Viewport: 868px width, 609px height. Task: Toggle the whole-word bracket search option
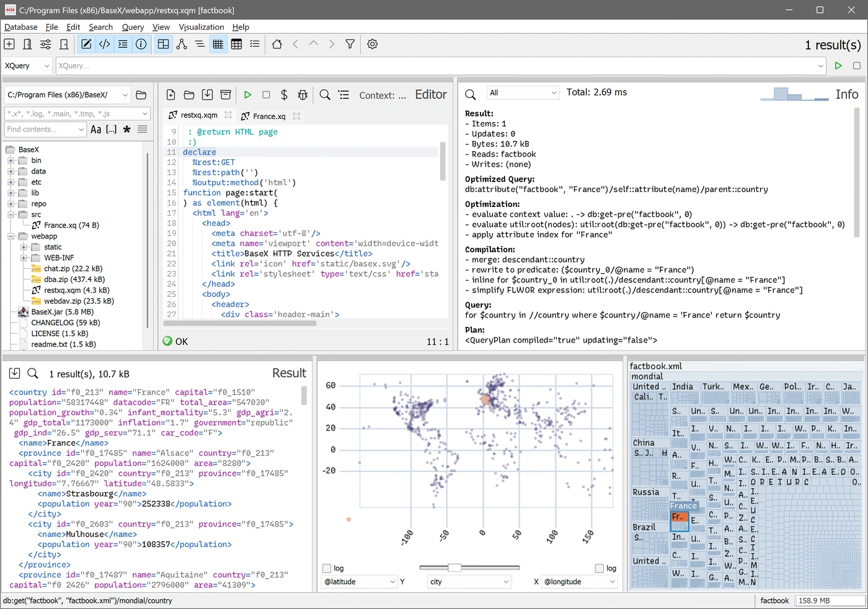[x=111, y=129]
